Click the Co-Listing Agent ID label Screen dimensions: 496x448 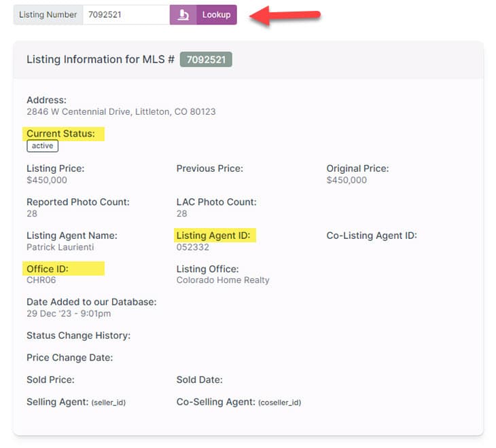tap(372, 236)
